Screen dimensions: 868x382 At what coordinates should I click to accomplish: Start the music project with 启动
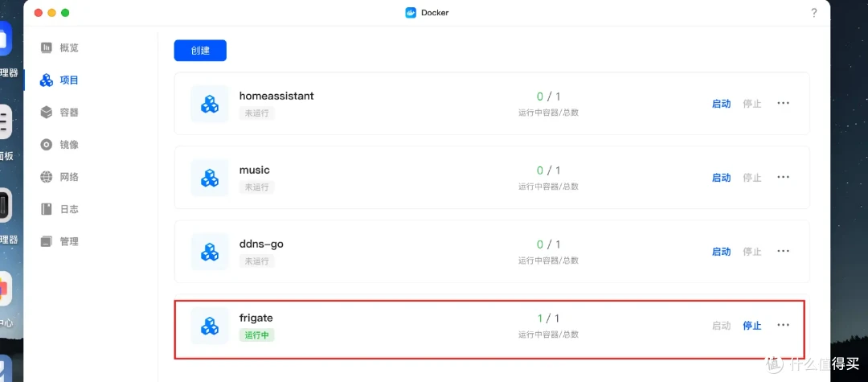721,178
